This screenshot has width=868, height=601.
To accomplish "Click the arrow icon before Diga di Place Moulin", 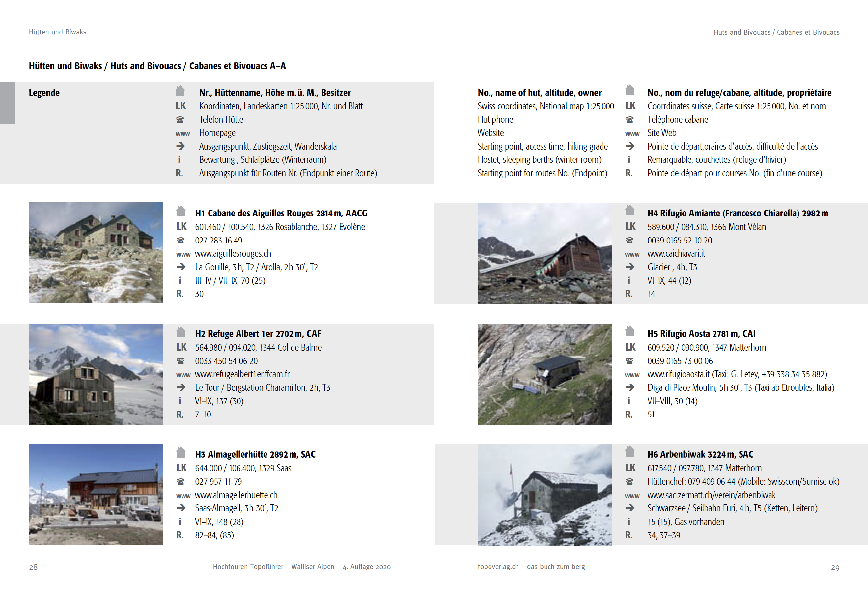I will (630, 387).
